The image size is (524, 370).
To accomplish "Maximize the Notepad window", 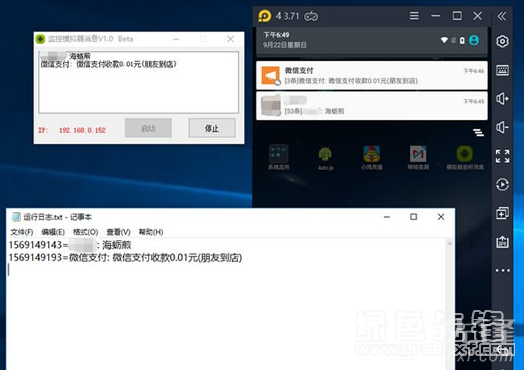I will click(413, 217).
